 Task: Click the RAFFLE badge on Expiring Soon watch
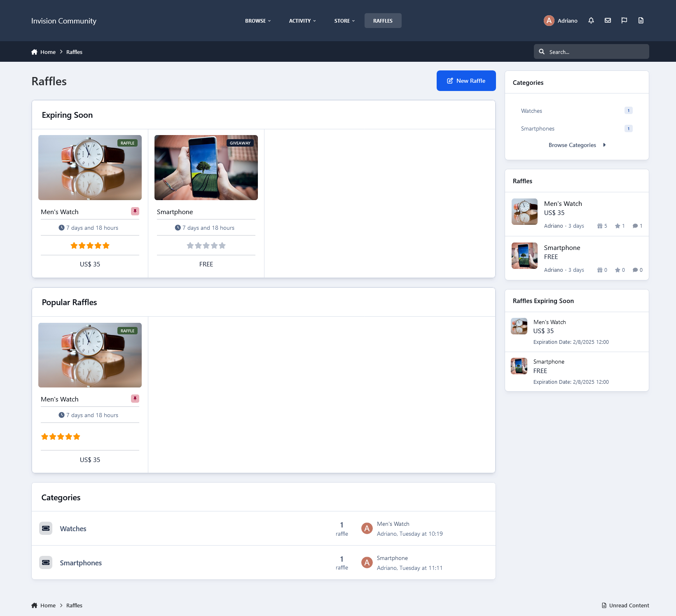[x=128, y=143]
